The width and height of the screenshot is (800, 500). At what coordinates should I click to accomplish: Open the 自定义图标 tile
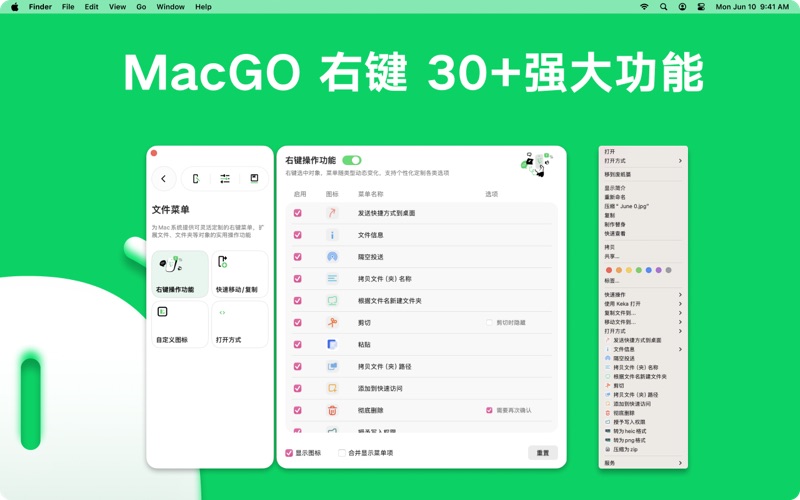coord(180,324)
